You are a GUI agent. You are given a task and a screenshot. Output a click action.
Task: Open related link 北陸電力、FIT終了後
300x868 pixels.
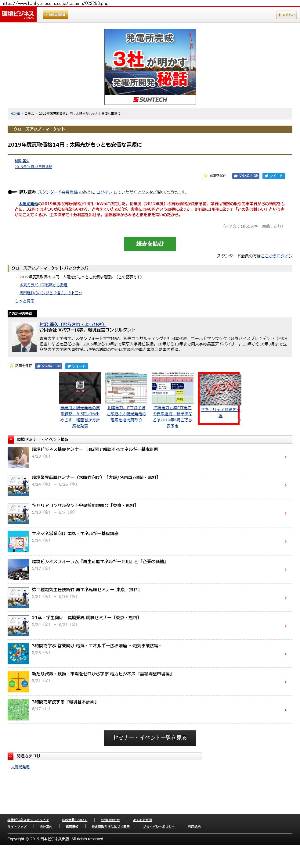pos(126,414)
